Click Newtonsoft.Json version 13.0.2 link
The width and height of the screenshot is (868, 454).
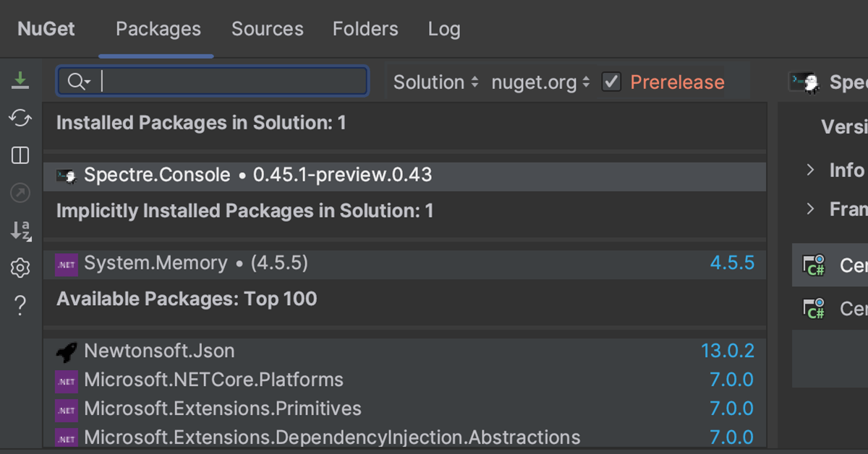pos(727,351)
